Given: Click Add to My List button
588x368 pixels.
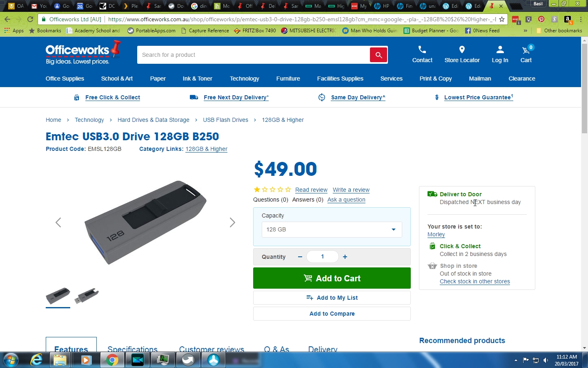Looking at the screenshot, I should pyautogui.click(x=332, y=298).
